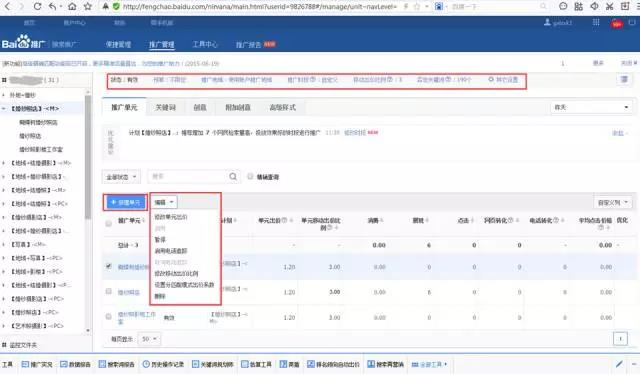Open the user account icon in the Baidu header

(547, 22)
